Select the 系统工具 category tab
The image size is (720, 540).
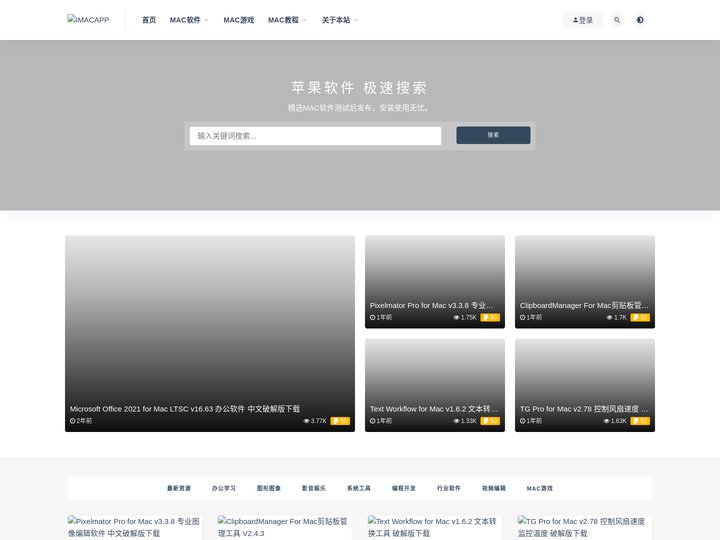pyautogui.click(x=359, y=488)
